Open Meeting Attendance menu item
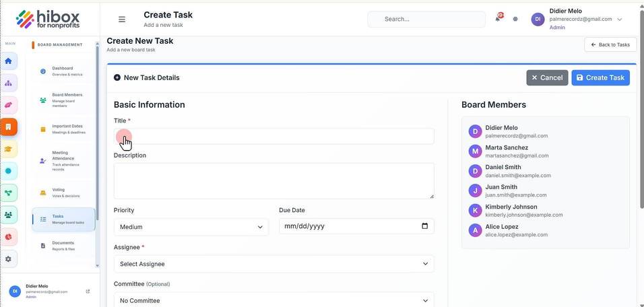Viewport: 644px width, 307px height. pyautogui.click(x=63, y=160)
